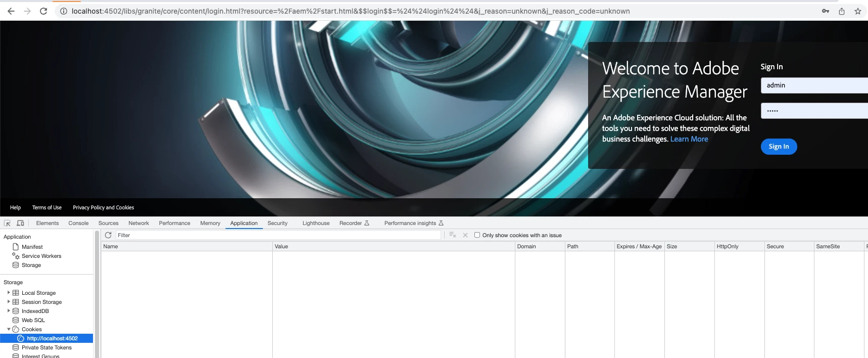Sort cookies by Value column header

click(394, 246)
